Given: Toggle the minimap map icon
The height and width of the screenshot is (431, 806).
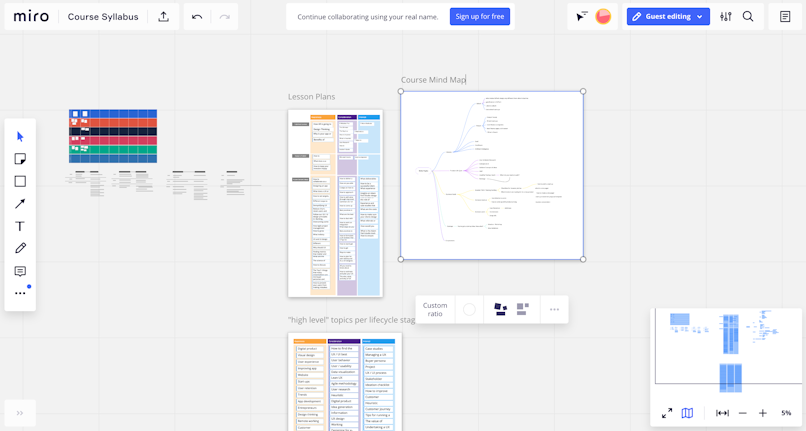Looking at the screenshot, I should click(687, 413).
